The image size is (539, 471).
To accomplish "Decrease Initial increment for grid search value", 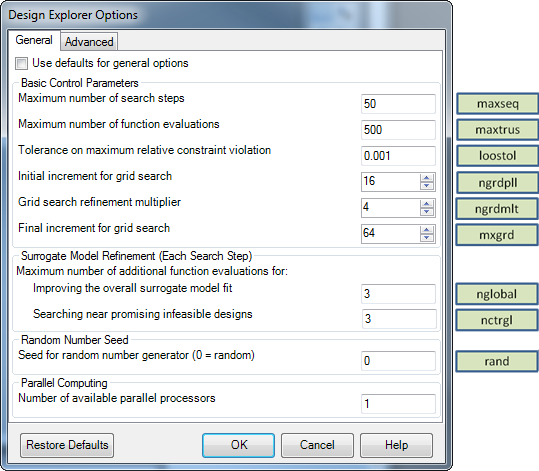I will pos(427,186).
